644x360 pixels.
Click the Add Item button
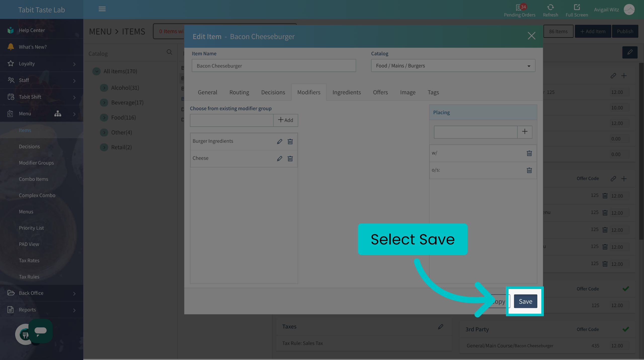[593, 31]
